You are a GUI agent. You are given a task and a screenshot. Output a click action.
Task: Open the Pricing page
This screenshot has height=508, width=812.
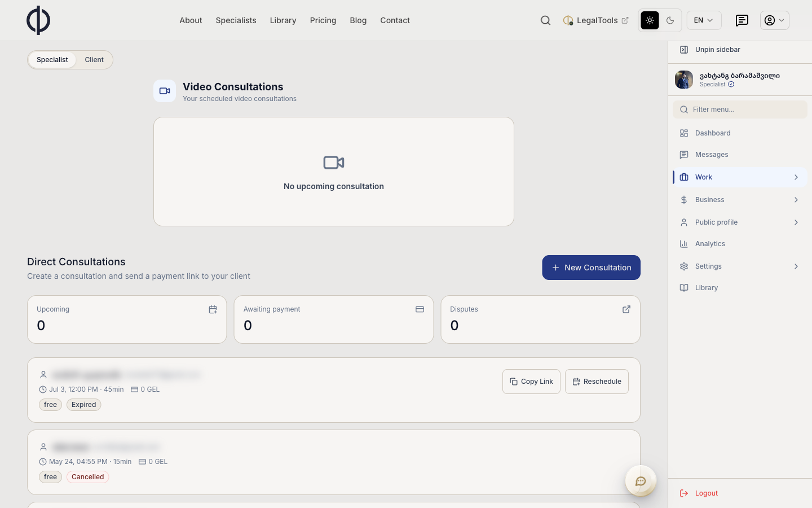pos(323,20)
